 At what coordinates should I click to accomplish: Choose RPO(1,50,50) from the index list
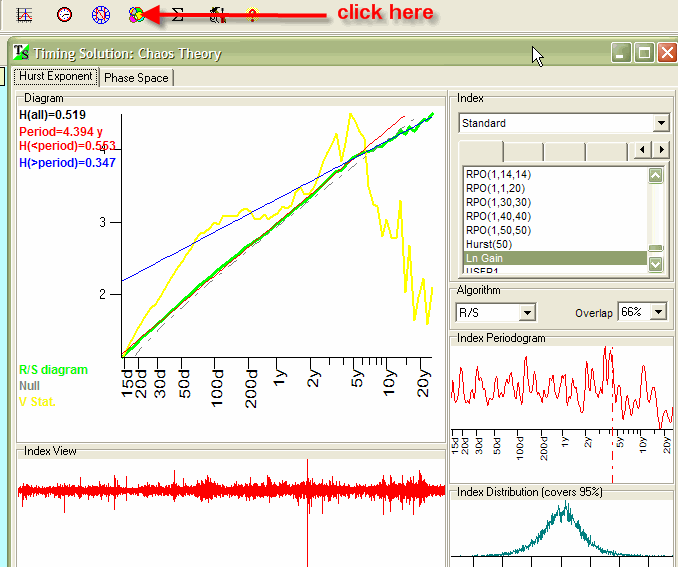pyautogui.click(x=498, y=230)
